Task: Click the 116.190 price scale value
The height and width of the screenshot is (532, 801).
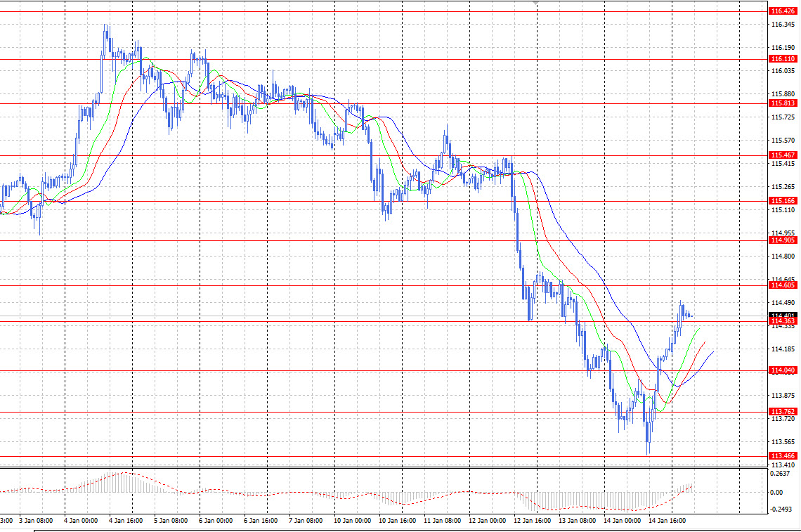Action: (x=783, y=48)
